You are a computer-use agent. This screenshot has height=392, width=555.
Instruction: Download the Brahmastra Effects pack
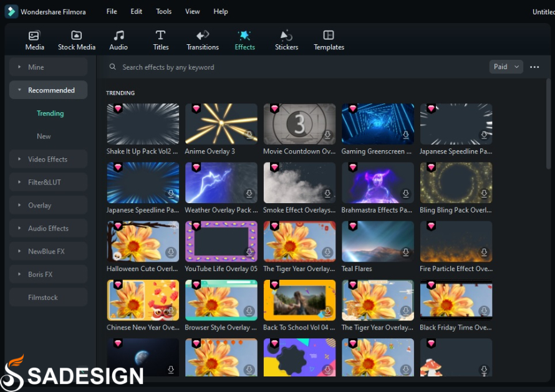point(405,194)
